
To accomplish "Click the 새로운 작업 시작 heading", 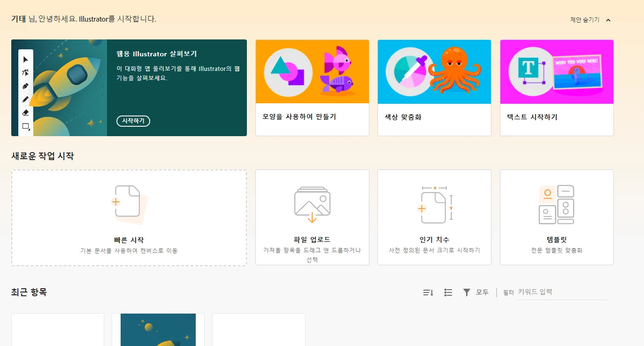I will point(42,156).
